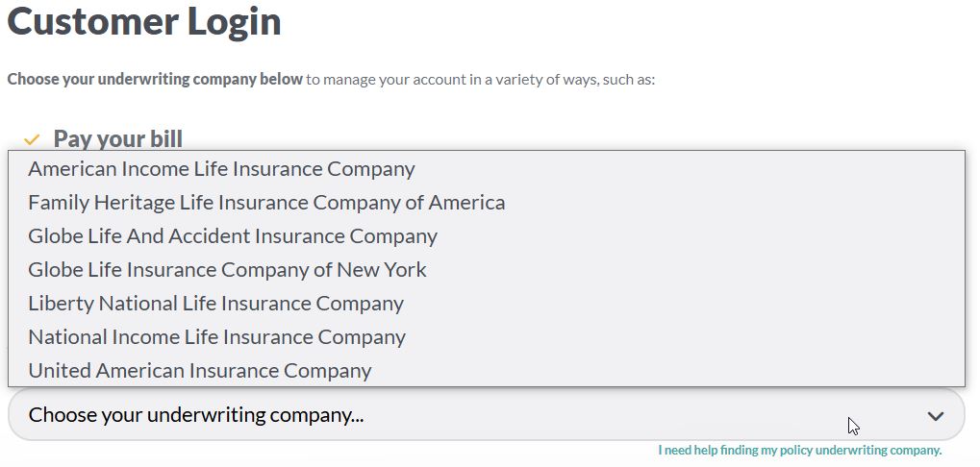Click the 'Choose your underwriting company...' placeholder text
Viewport: 980px width, 467px height.
tap(196, 416)
